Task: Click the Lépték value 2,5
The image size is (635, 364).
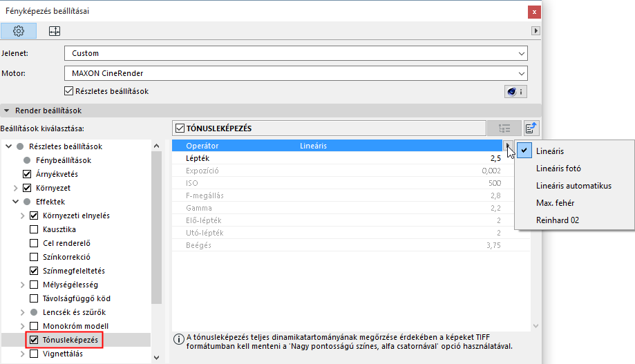Action: [x=495, y=158]
